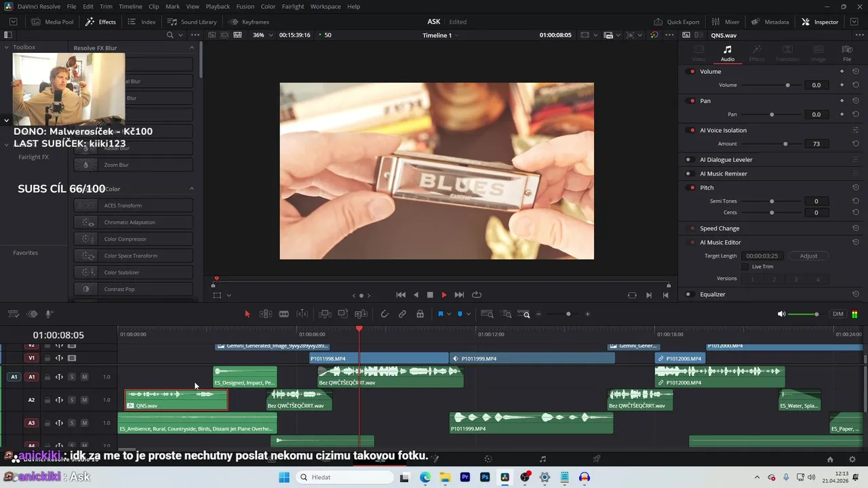This screenshot has height=488, width=868.
Task: Click the voiceover microphone icon above the timeline
Action: point(49,314)
